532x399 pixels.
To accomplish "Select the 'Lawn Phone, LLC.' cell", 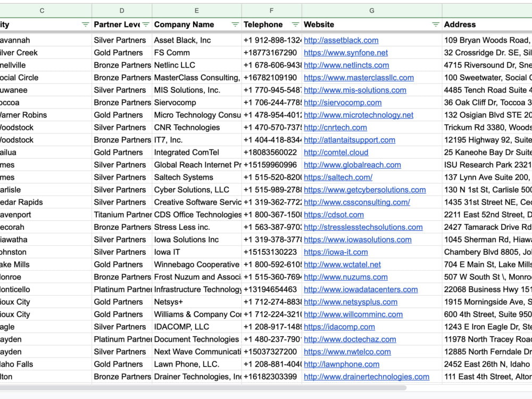I will 197,364.
